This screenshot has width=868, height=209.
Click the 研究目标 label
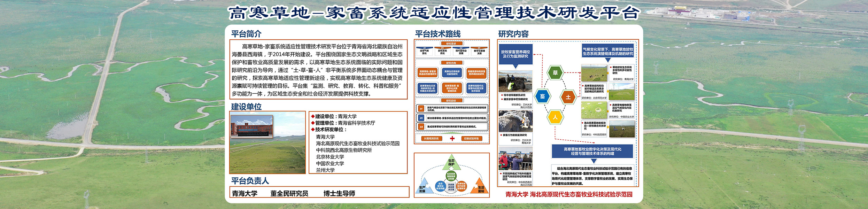[451, 101]
